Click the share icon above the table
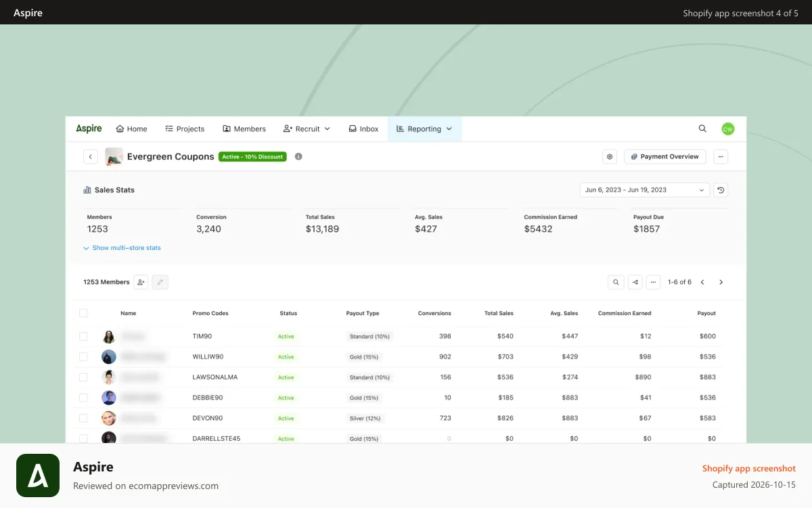Image resolution: width=812 pixels, height=508 pixels. coord(635,282)
